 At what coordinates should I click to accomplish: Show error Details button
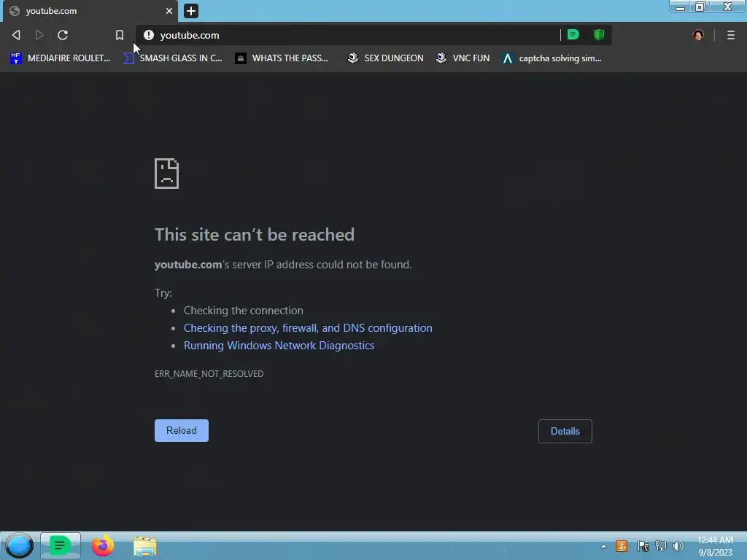[x=565, y=431]
